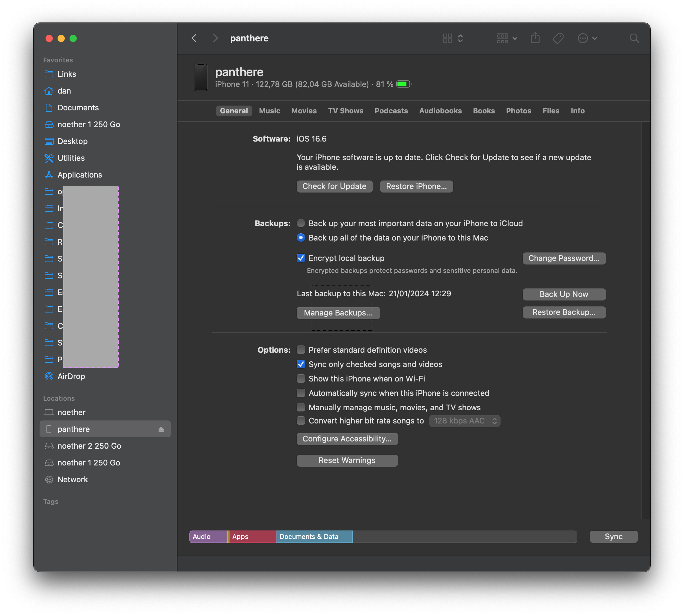This screenshot has width=684, height=616.
Task: Click the Tags icon in toolbar
Action: (x=558, y=38)
